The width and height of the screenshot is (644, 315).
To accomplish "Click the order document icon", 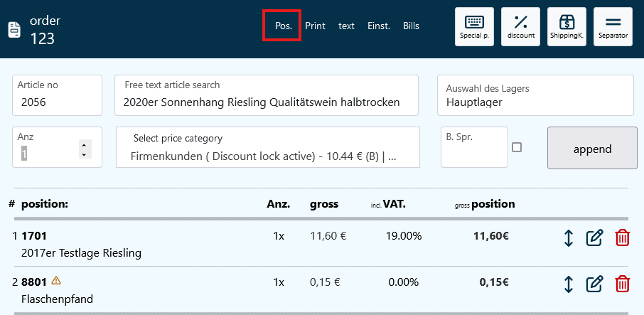I will tap(14, 30).
